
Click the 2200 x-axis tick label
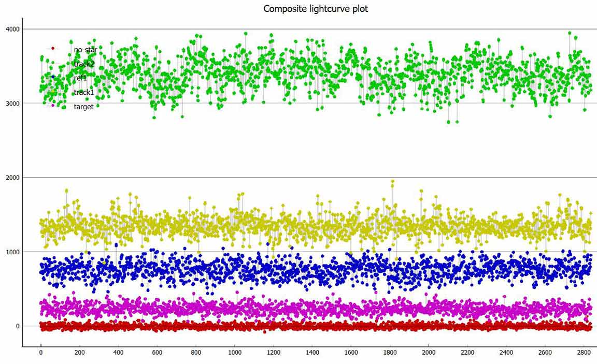(x=467, y=353)
